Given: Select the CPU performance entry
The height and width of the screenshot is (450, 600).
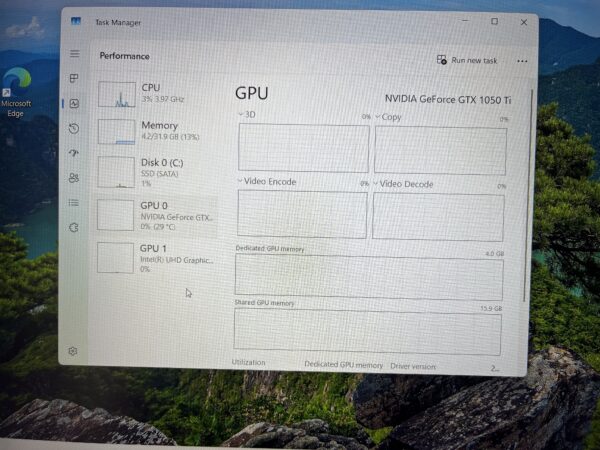Looking at the screenshot, I should pyautogui.click(x=157, y=94).
